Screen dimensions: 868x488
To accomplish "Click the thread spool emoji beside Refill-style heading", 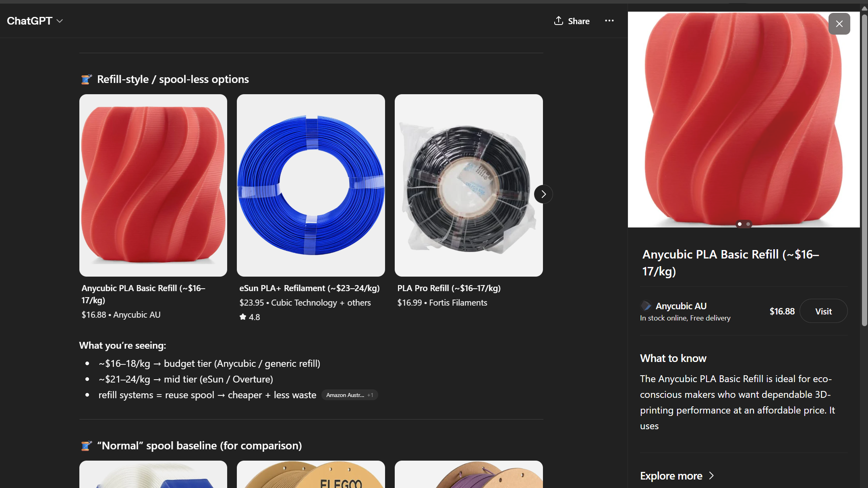I will click(86, 79).
